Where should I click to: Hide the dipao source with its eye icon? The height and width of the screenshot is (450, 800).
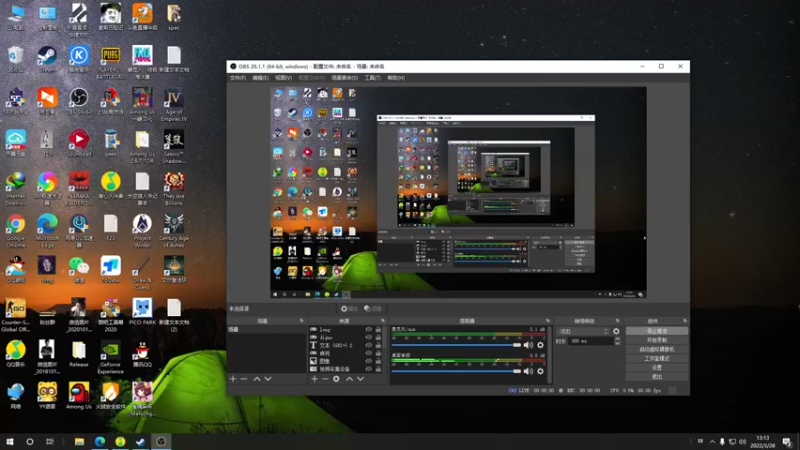(368, 337)
